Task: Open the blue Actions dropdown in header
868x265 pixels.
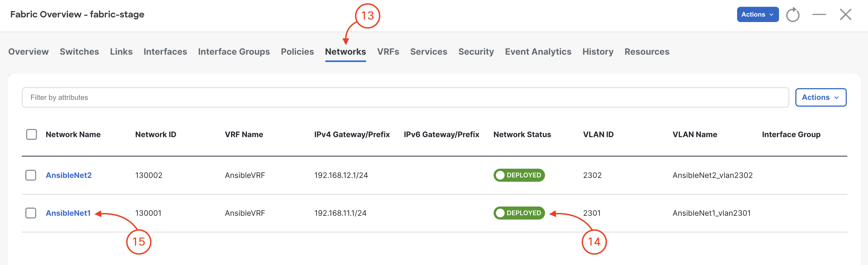Action: click(x=758, y=14)
